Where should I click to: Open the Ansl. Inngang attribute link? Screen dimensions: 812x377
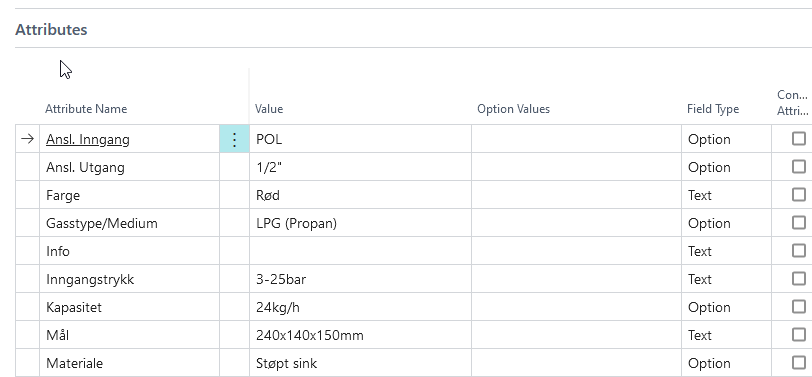pyautogui.click(x=88, y=139)
